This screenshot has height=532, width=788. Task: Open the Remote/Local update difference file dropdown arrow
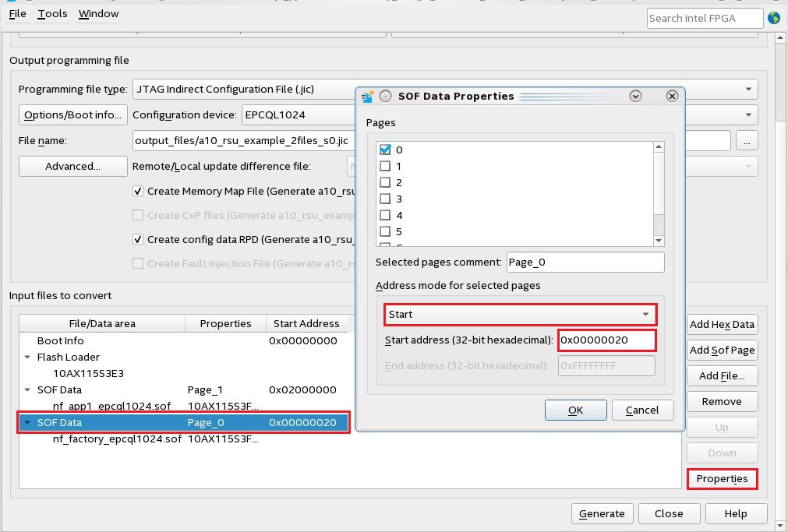pyautogui.click(x=748, y=166)
